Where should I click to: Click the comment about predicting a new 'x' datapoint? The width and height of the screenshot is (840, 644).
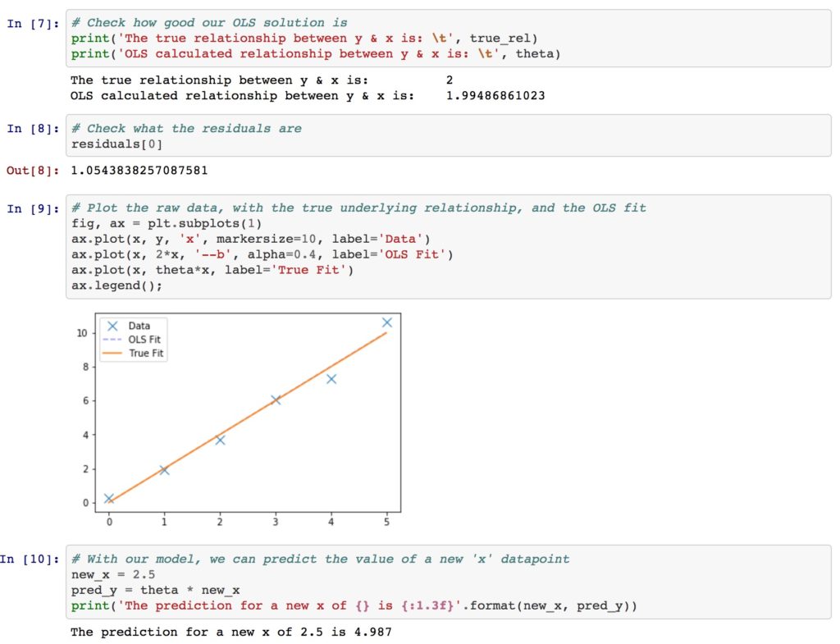pos(321,560)
